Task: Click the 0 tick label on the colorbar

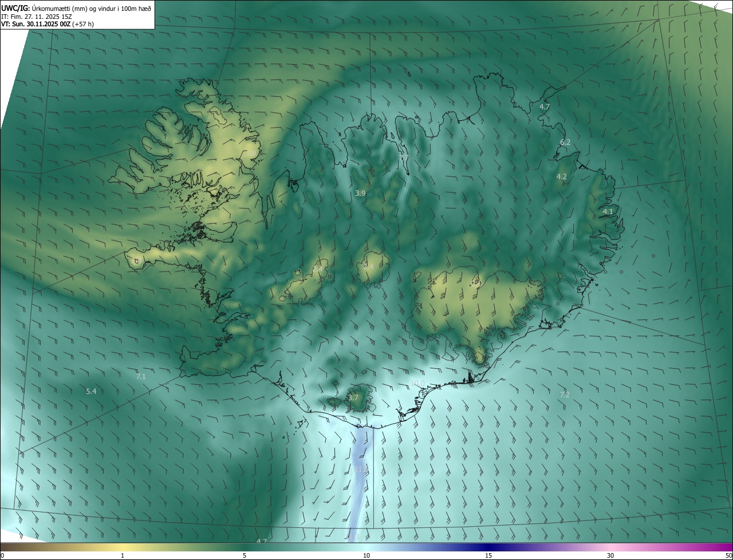Action: (x=2, y=555)
